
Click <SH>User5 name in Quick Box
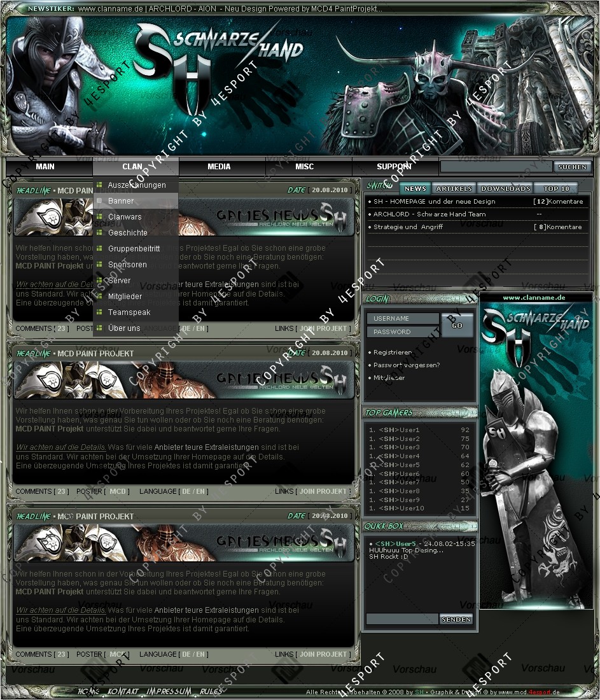[395, 543]
